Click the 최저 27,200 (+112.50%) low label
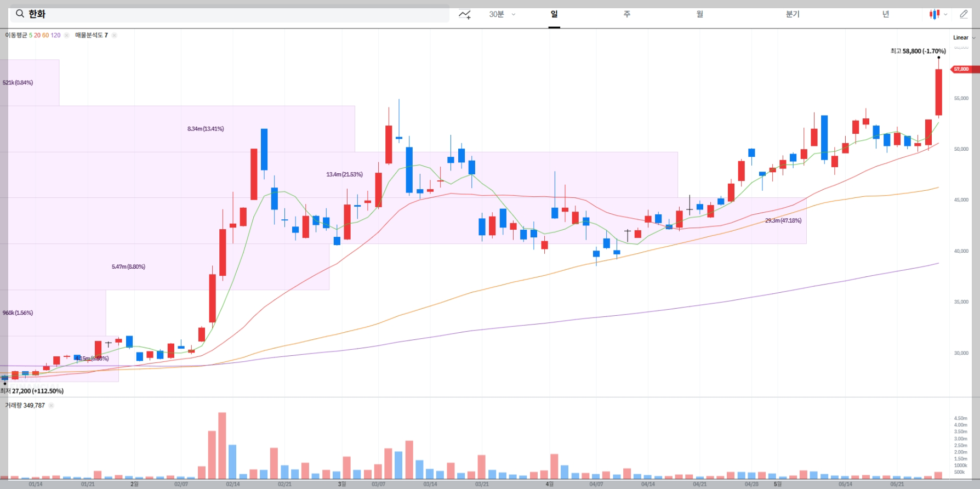This screenshot has height=489, width=980. tap(32, 391)
